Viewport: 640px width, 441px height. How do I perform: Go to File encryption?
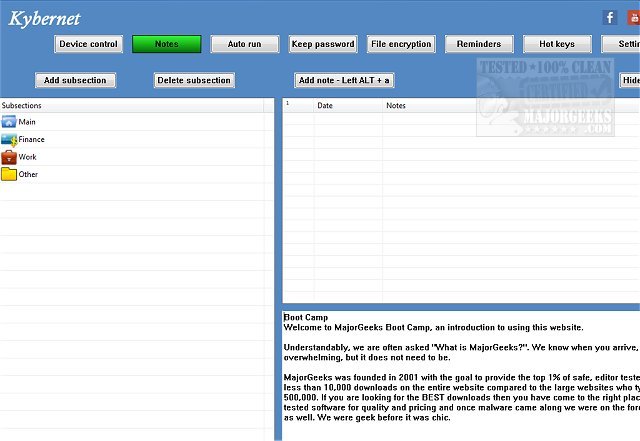(401, 44)
